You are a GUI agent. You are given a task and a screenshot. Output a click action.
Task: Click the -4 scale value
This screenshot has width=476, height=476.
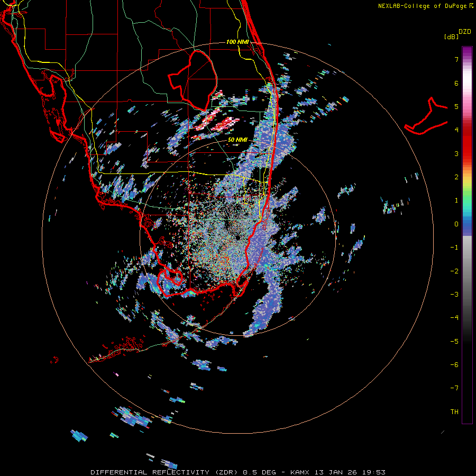[x=454, y=318]
